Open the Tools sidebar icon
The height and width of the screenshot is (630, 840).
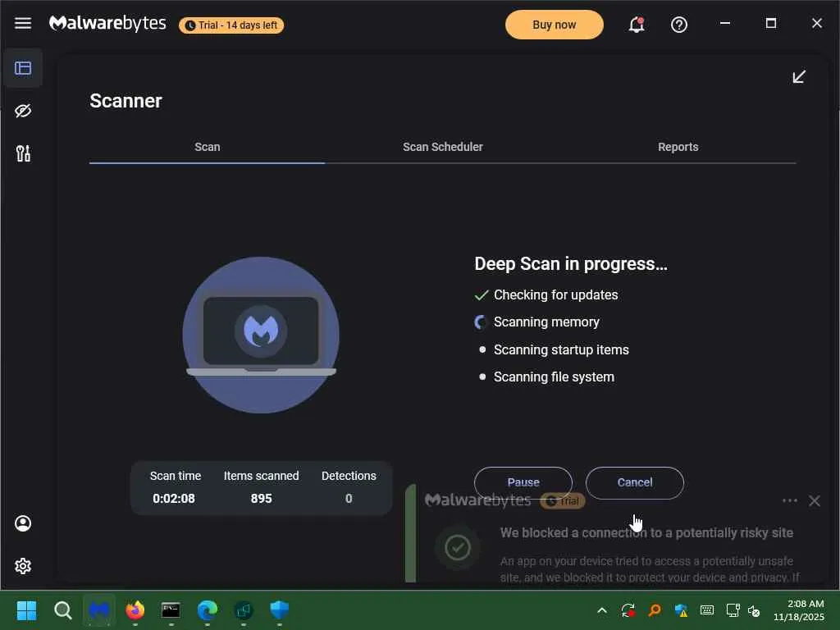tap(22, 153)
